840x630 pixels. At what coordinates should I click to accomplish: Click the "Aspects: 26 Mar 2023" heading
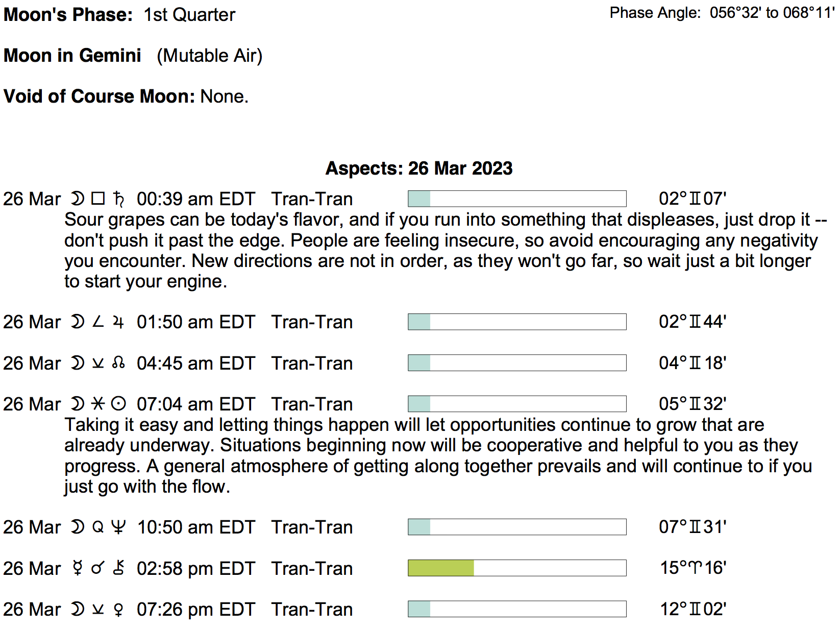[419, 168]
